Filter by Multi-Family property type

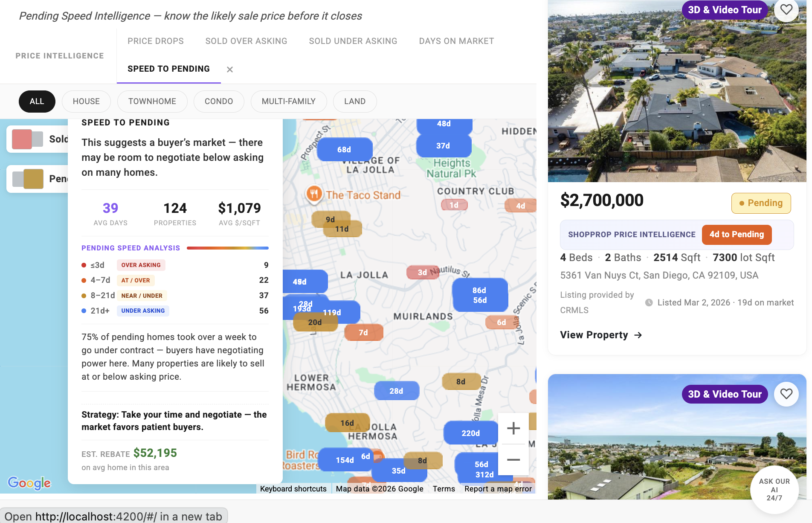[289, 102]
